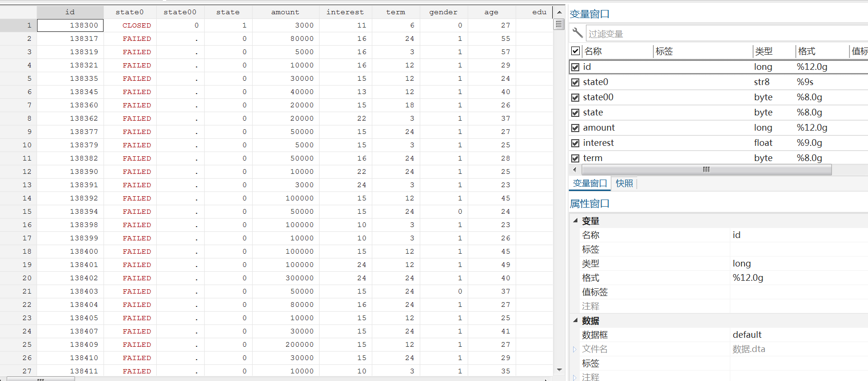Viewport: 868px width, 381px height.
Task: Select the age column header
Action: point(491,12)
